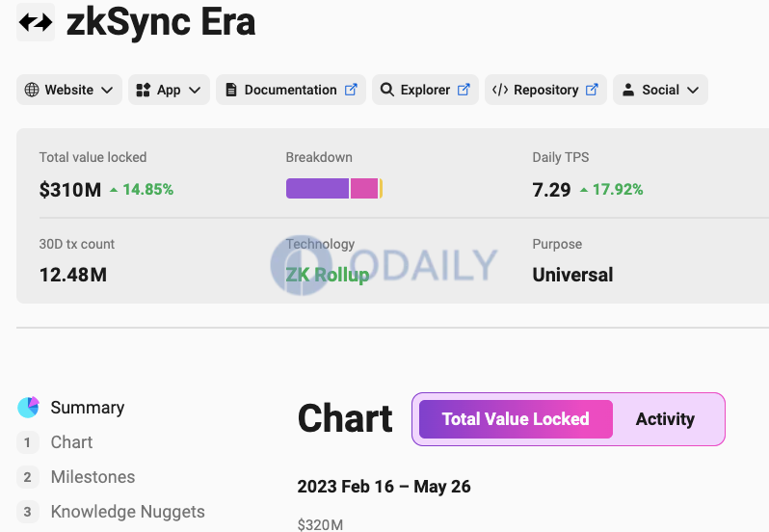769x532 pixels.
Task: Click the Summary pie chart icon
Action: [x=29, y=408]
